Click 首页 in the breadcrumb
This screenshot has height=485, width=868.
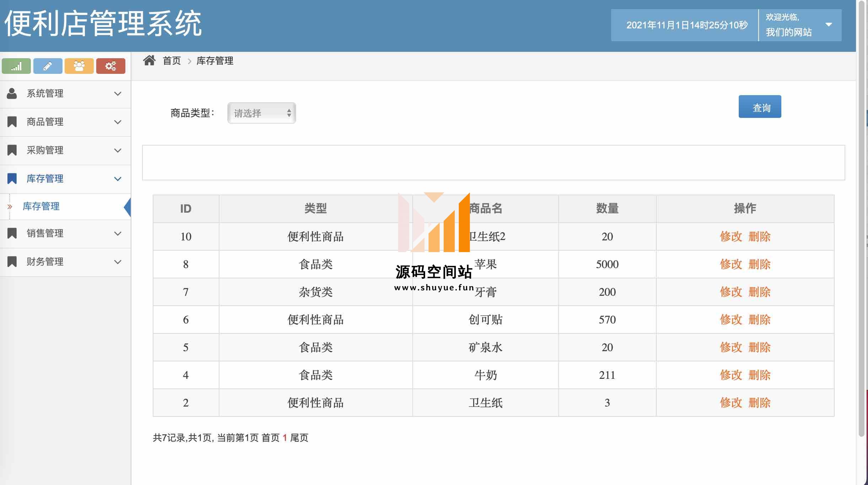(x=172, y=61)
